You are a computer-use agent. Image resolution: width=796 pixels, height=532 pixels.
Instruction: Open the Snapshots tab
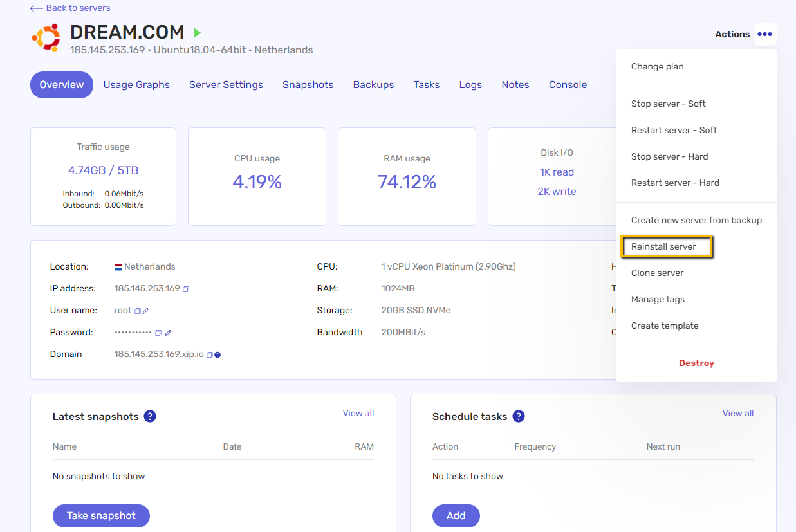(x=308, y=85)
